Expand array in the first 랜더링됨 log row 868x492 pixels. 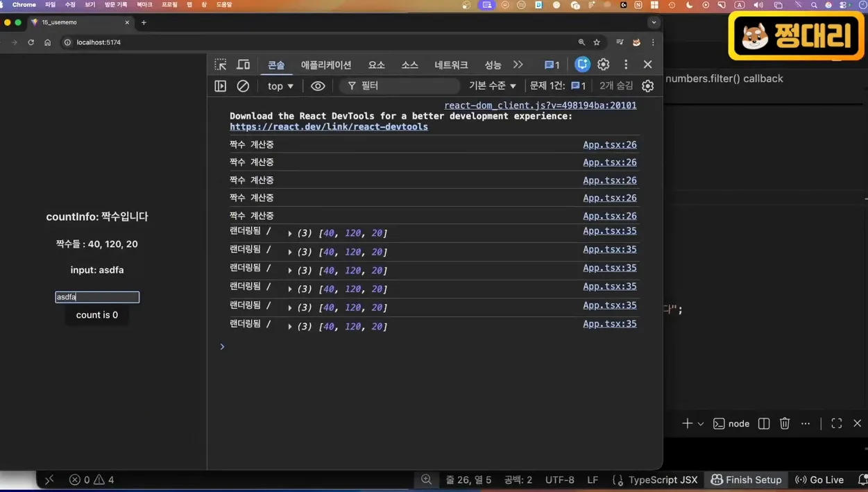[290, 234]
